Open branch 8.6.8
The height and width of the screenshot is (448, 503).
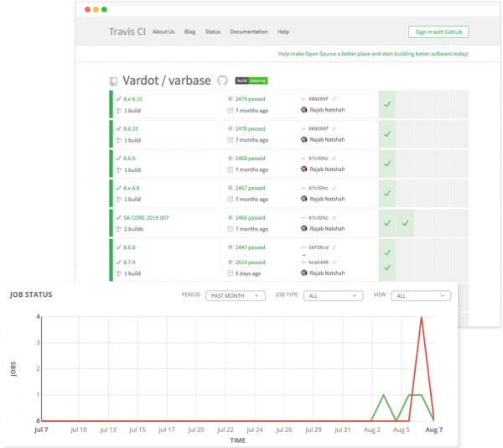129,247
